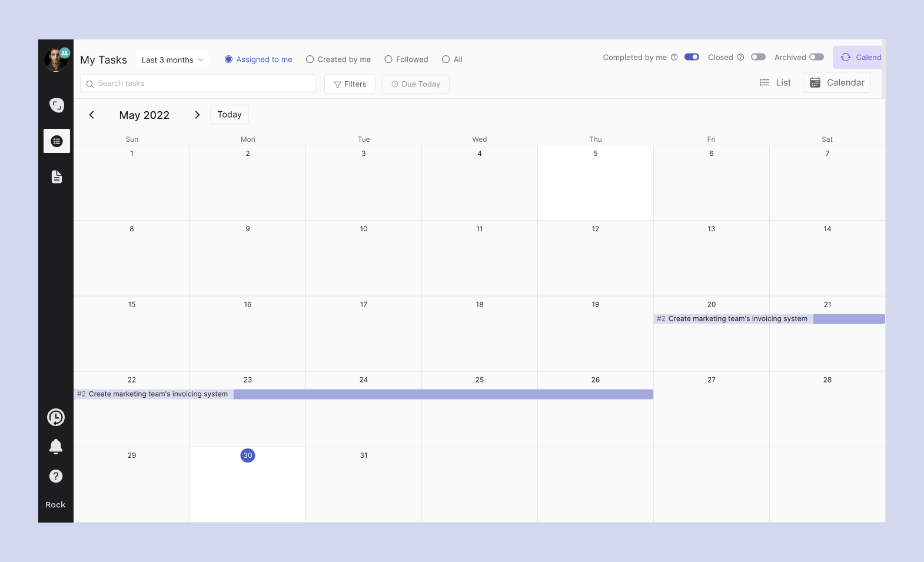Screen dimensions: 924x562
Task: Expand the Last 3 months dropdown
Action: point(172,60)
